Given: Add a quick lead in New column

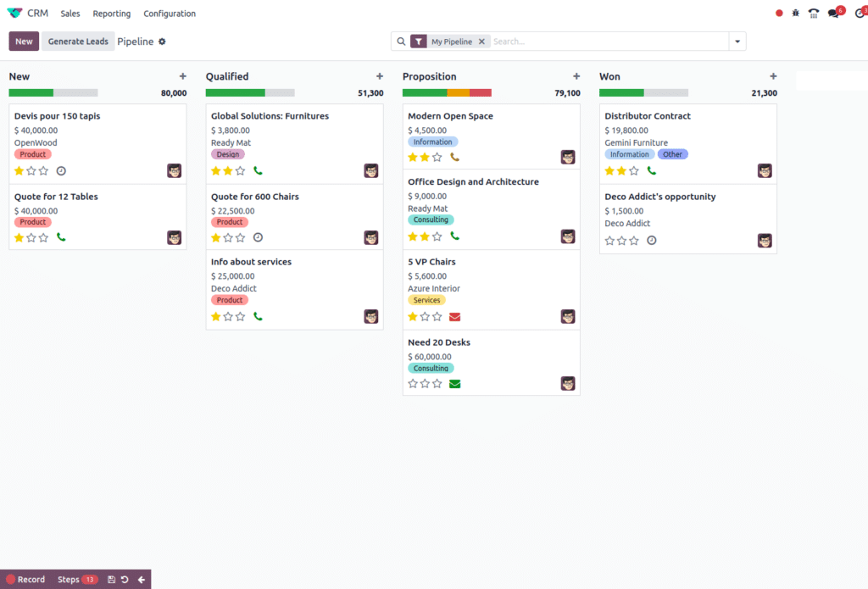Looking at the screenshot, I should coord(183,76).
